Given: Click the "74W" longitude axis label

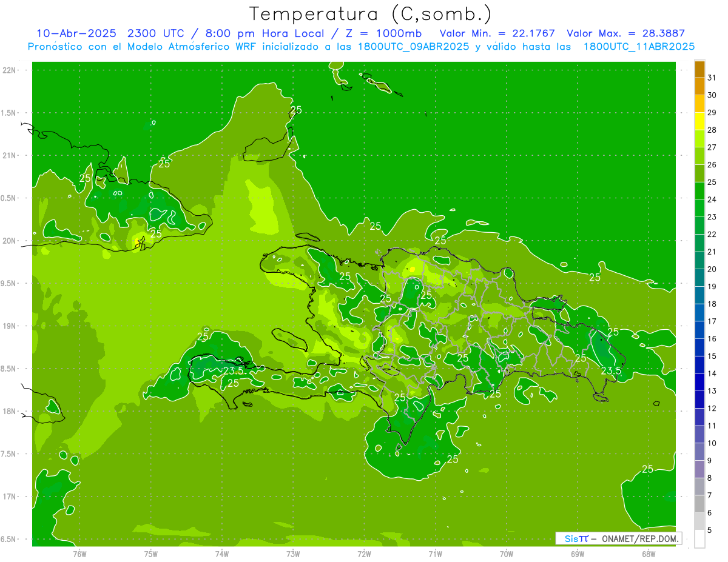Looking at the screenshot, I should click(222, 554).
